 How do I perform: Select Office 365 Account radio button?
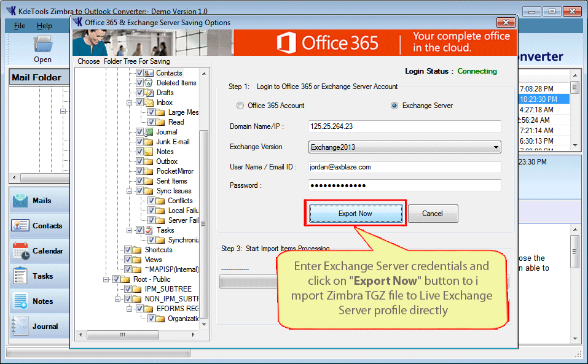[240, 106]
